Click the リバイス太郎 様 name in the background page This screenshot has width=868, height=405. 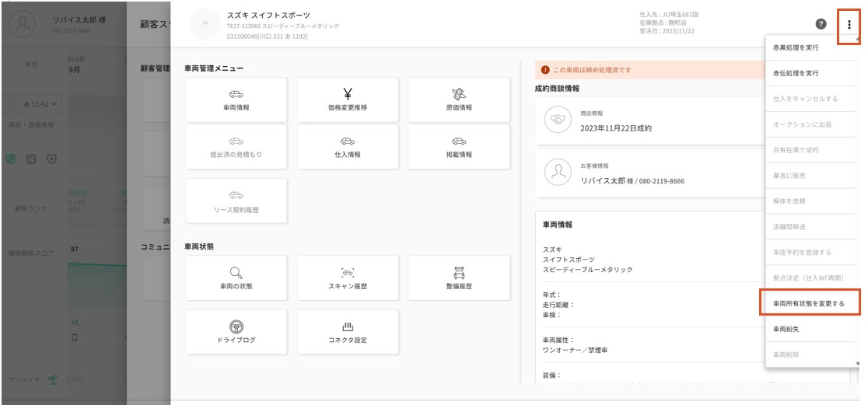coord(79,19)
